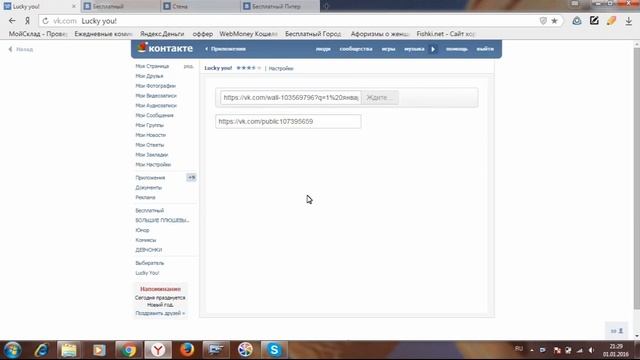Image resolution: width=640 pixels, height=360 pixels.
Task: Open 'музыка' in the VK top menu
Action: 414,49
